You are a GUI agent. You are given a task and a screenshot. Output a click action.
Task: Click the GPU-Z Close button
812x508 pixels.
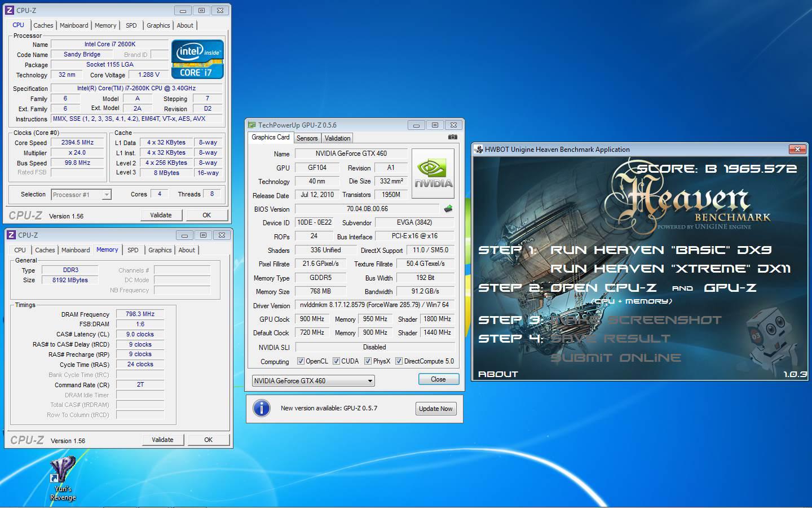point(438,379)
